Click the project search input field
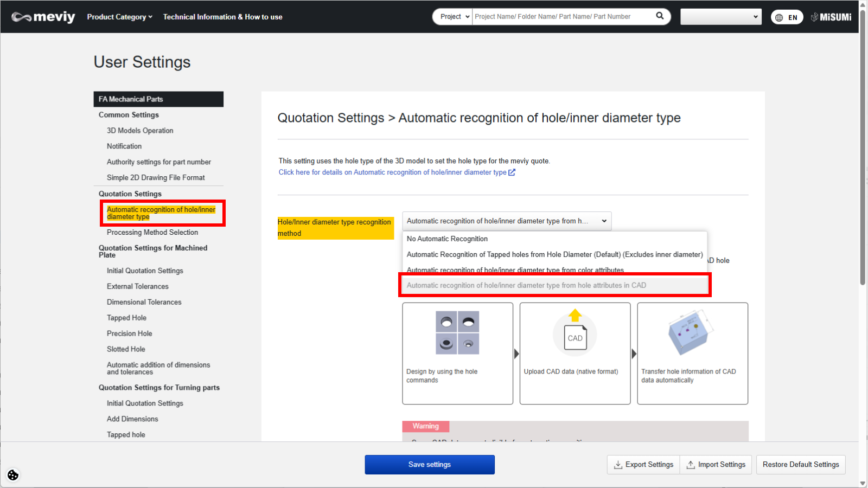Image resolution: width=868 pixels, height=488 pixels. (x=561, y=17)
